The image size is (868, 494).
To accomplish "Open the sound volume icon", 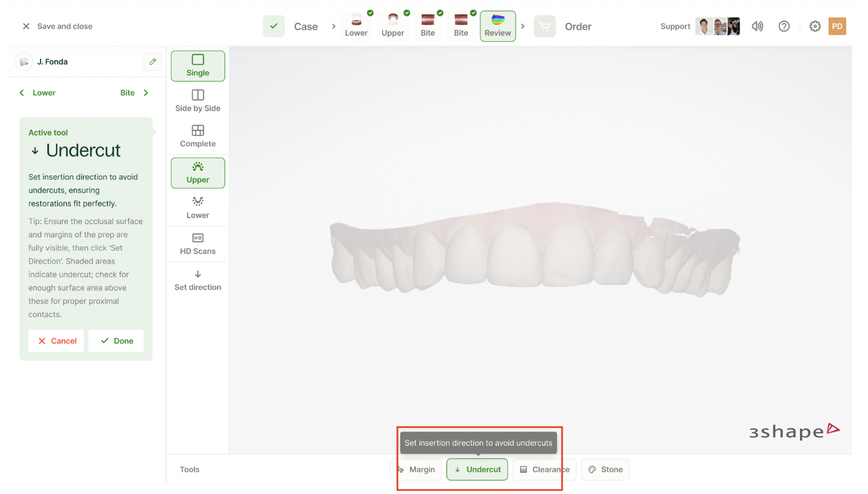I will pos(758,26).
